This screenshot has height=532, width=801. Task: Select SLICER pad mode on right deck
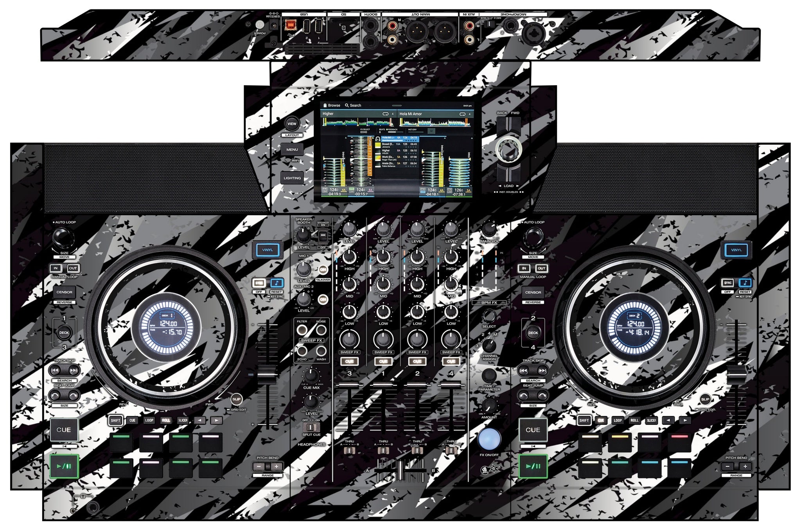click(651, 421)
